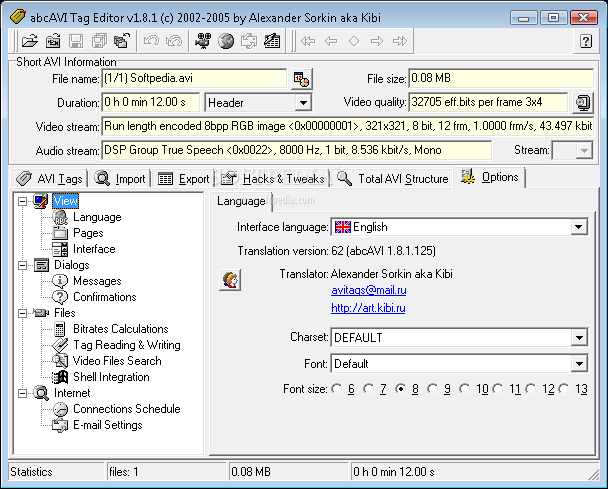Select Shell Integration tree item

tap(111, 377)
